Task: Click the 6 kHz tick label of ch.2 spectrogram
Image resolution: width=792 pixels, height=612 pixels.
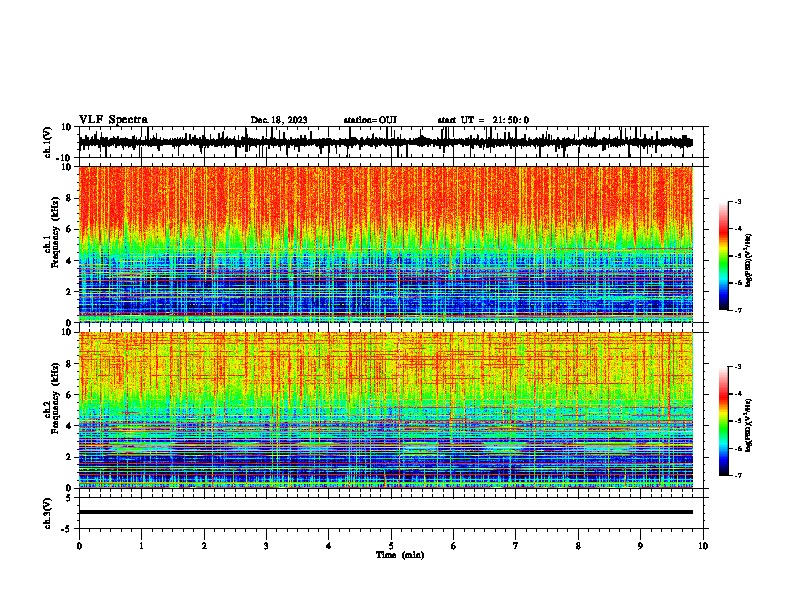Action: point(69,395)
